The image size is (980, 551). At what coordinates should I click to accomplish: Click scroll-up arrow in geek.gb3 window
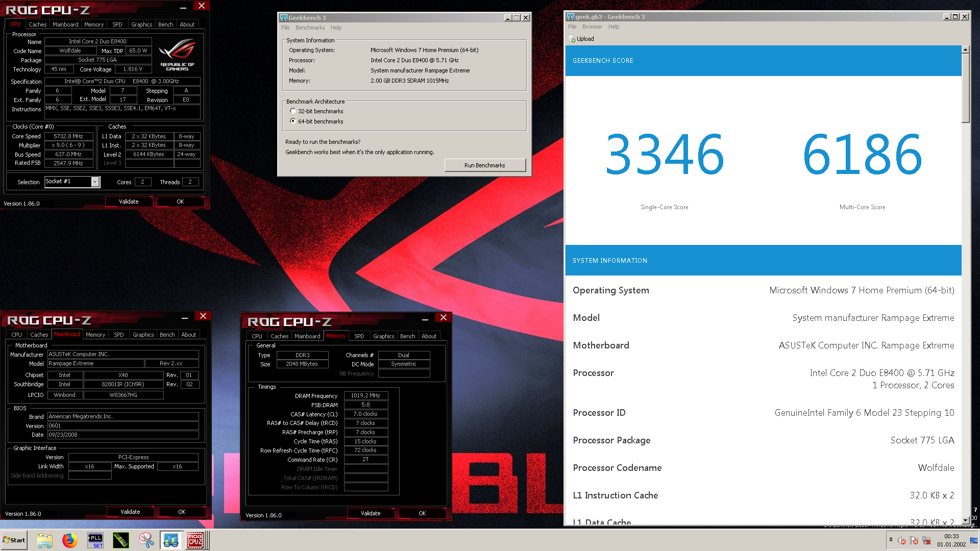(x=965, y=49)
